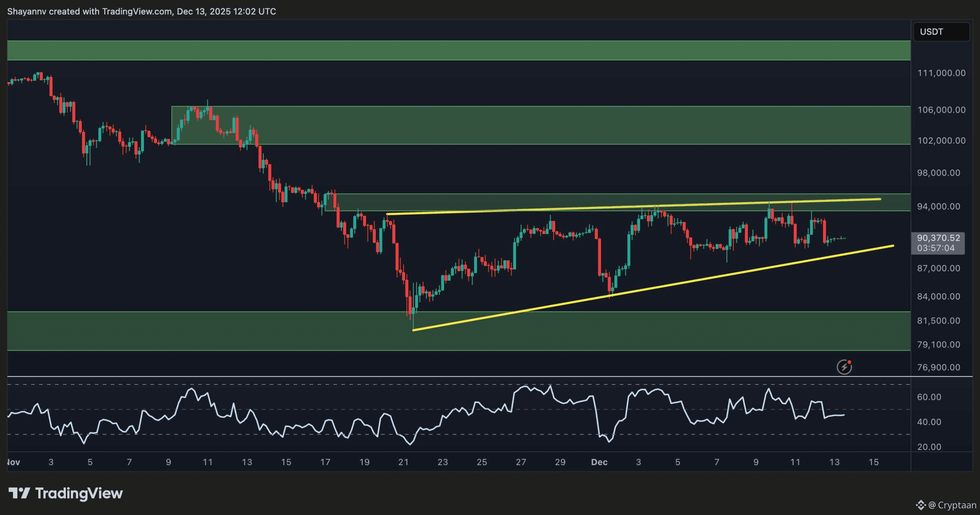Screen dimensions: 980x515
Task: Click the 76,900.00 price axis label
Action: pos(938,368)
